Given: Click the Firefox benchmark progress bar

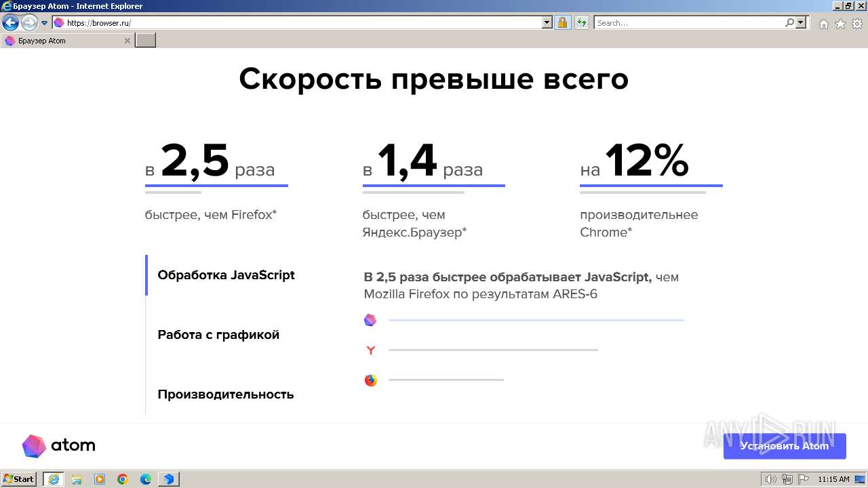Looking at the screenshot, I should tap(446, 380).
